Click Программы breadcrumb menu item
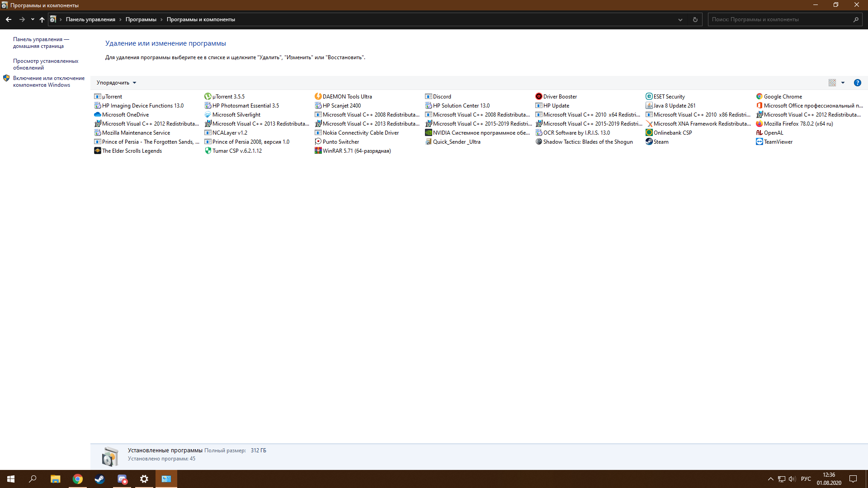 pyautogui.click(x=142, y=20)
